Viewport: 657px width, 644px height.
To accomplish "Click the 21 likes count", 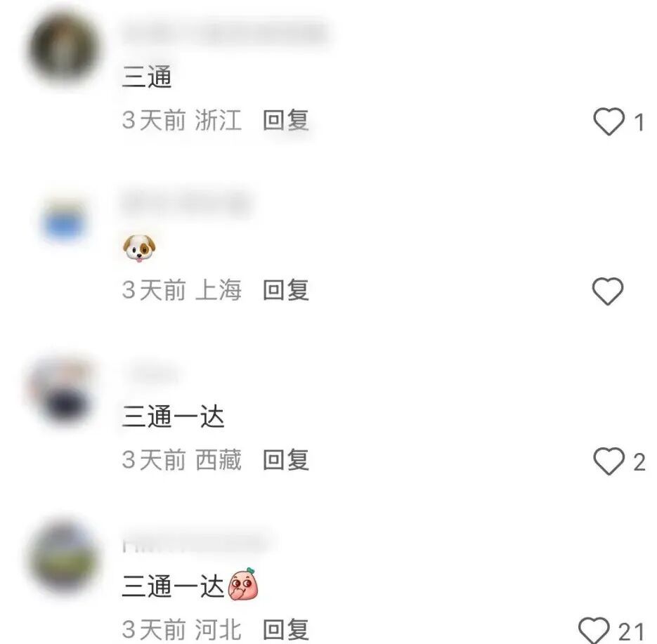I will (631, 631).
